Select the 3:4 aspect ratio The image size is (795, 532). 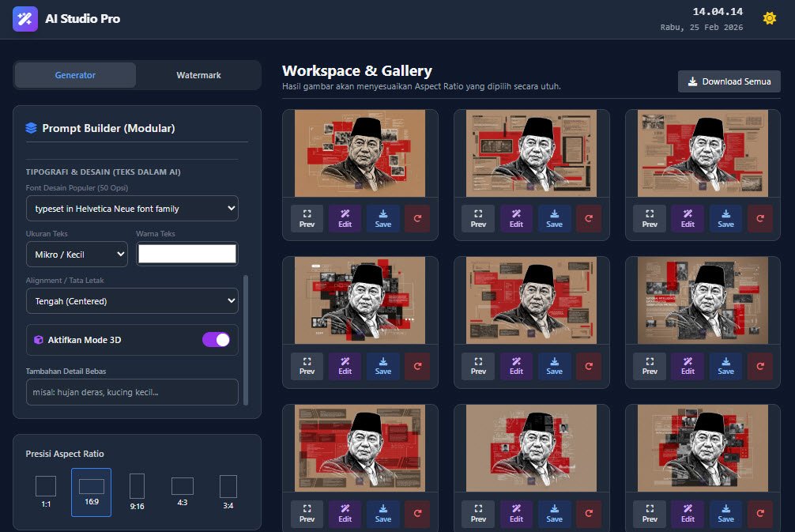pos(228,492)
